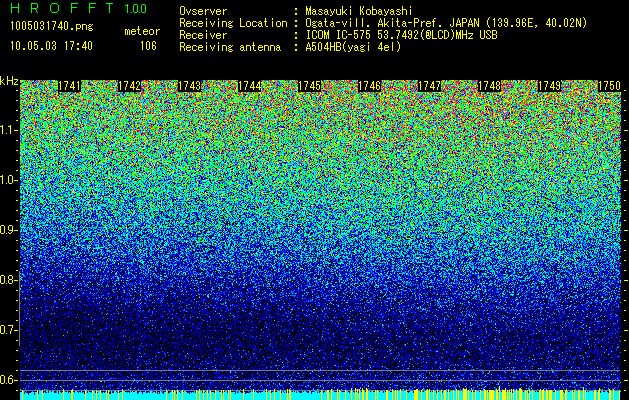Click the filename 1005031740.png
The height and width of the screenshot is (400, 629).
52,27
